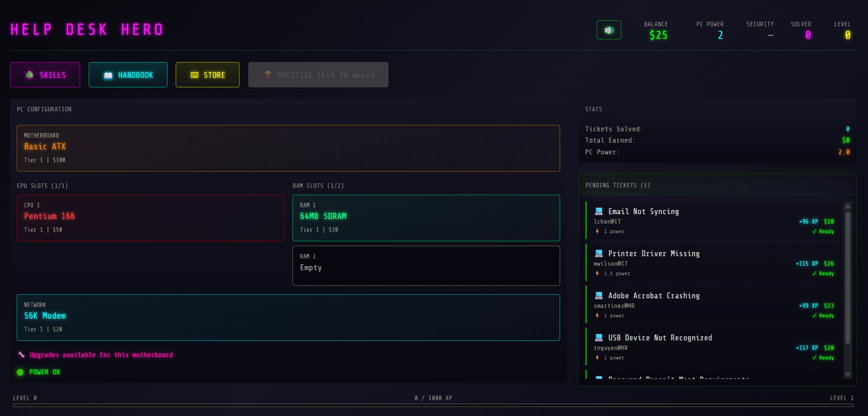The height and width of the screenshot is (416, 868).
Task: Click the Solved counter in header
Action: click(x=808, y=35)
